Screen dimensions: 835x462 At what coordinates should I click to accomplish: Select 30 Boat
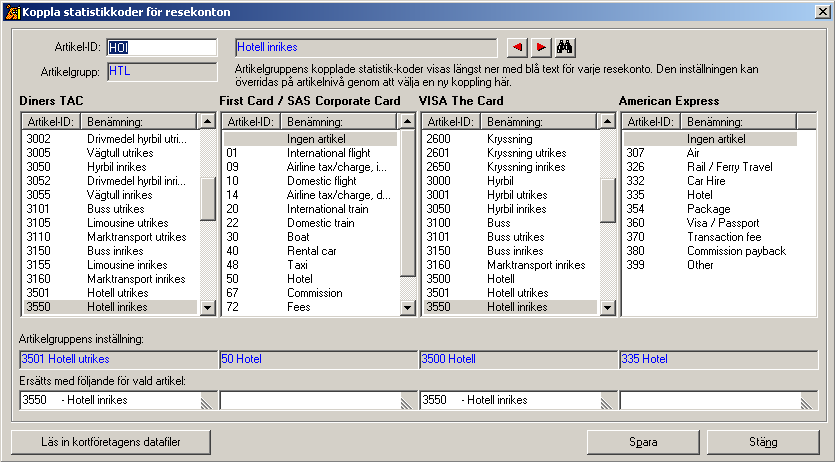(310, 237)
